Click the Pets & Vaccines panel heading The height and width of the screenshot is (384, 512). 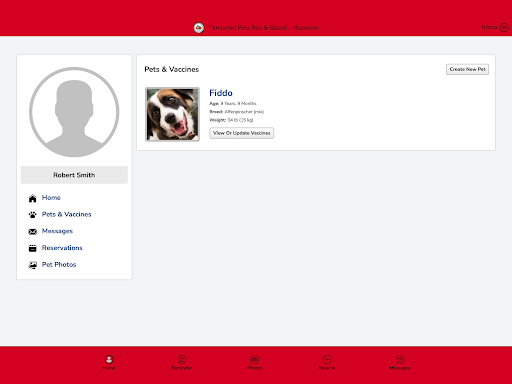[172, 69]
